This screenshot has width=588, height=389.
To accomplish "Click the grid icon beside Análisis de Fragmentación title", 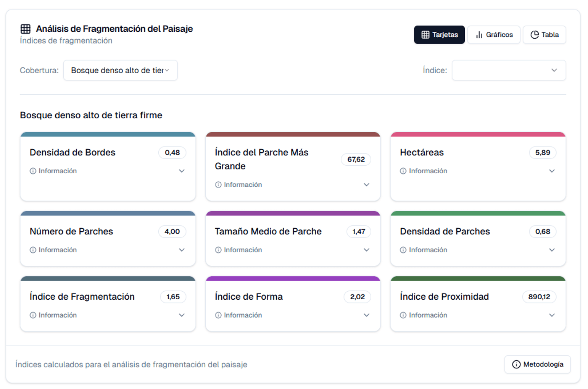I will click(x=26, y=29).
